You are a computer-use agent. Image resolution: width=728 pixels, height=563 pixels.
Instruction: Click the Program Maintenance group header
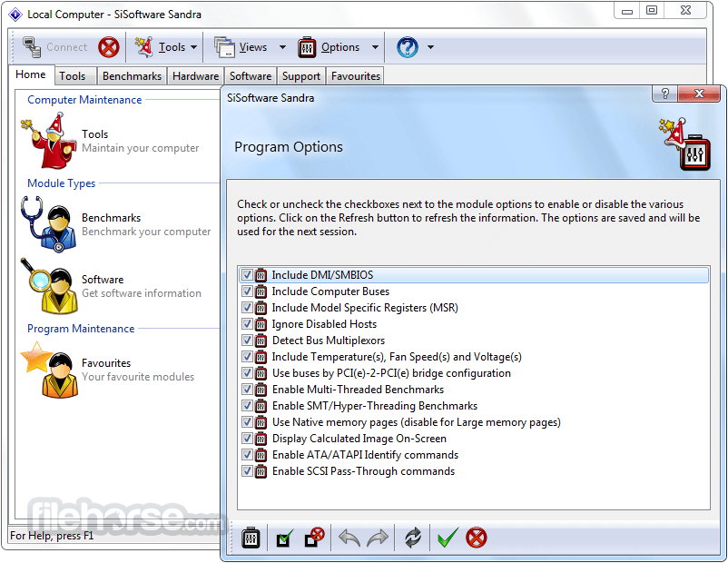[x=81, y=329]
